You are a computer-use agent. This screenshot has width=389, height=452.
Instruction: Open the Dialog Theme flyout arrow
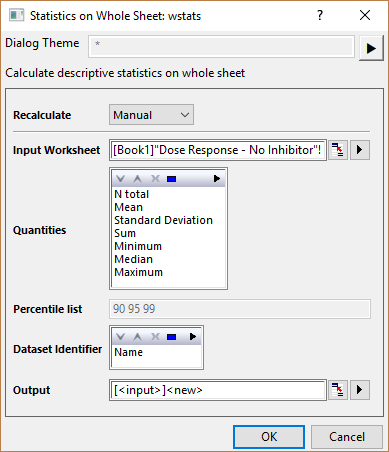click(371, 48)
